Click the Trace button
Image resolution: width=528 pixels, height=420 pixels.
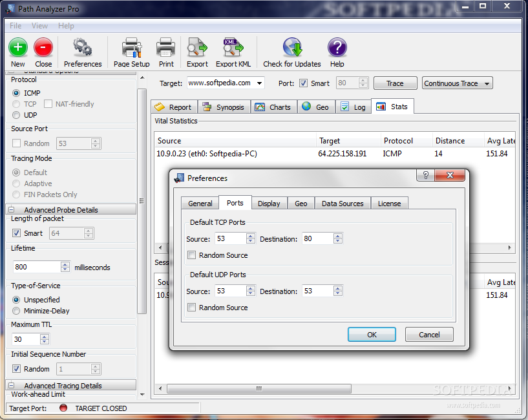[395, 83]
